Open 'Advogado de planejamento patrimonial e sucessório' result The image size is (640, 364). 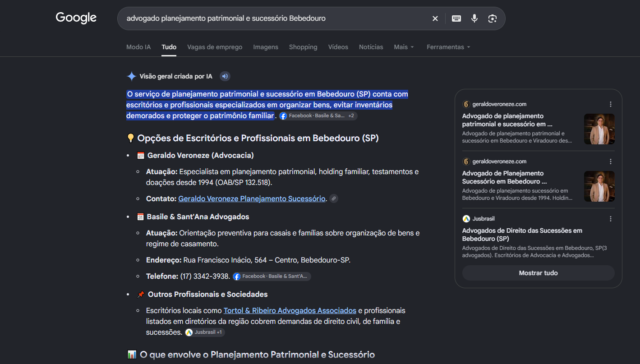(507, 120)
